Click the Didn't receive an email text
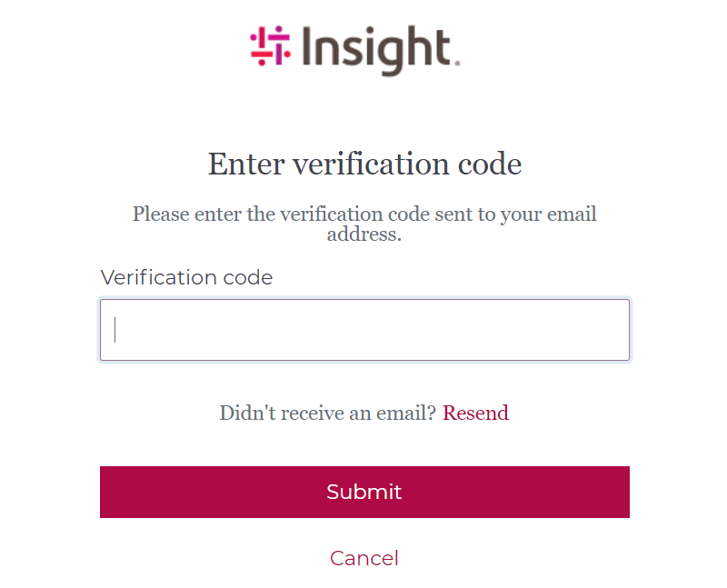727x588 pixels. pos(325,413)
